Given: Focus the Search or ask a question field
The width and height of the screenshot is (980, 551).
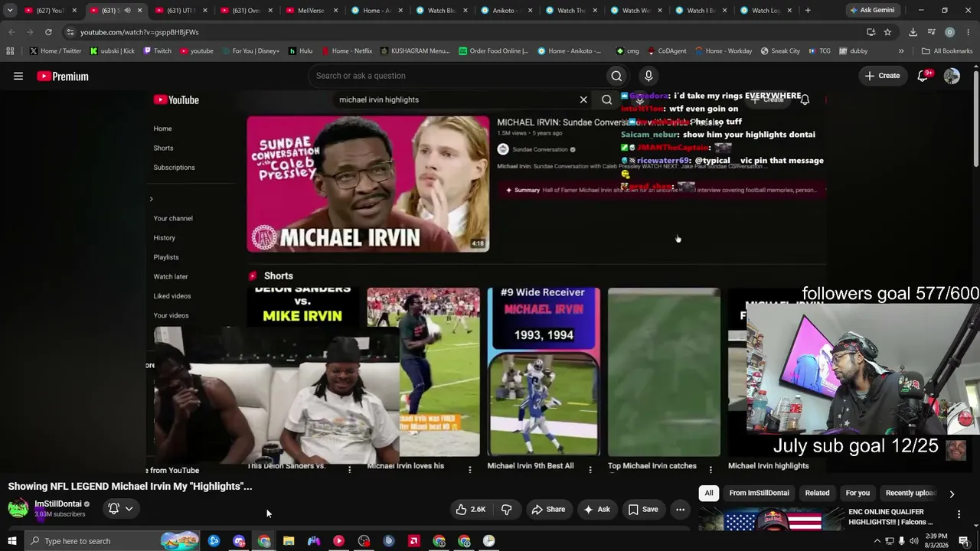Looking at the screenshot, I should click(458, 76).
